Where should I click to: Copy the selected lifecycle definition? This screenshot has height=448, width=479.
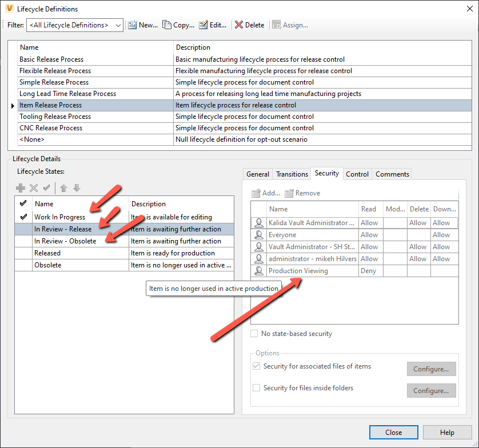tap(177, 25)
